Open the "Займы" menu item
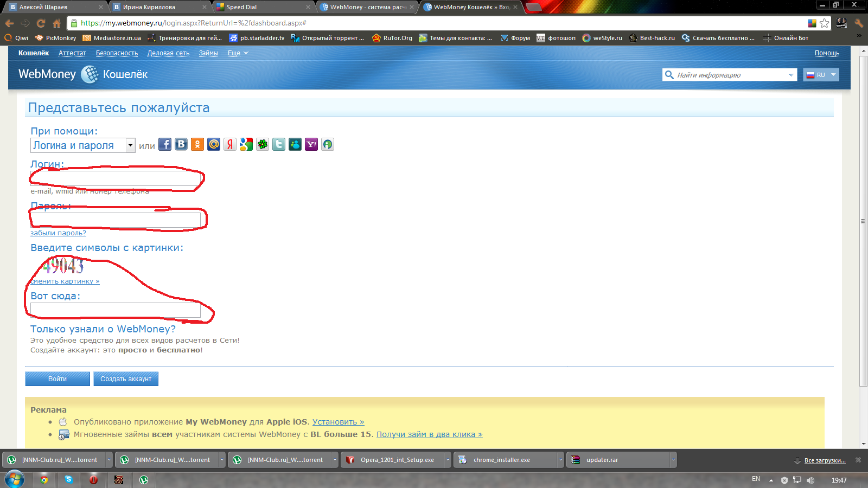 coord(208,53)
